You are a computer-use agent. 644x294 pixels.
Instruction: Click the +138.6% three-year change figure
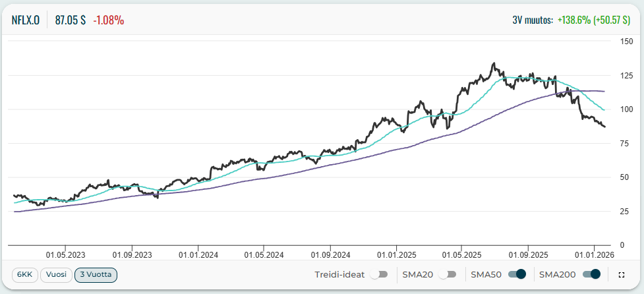pos(572,20)
